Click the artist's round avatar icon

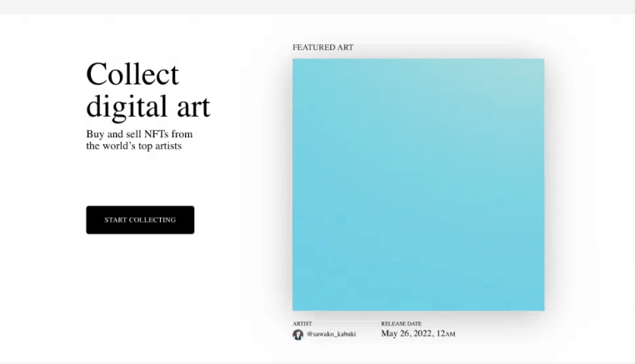[298, 335]
